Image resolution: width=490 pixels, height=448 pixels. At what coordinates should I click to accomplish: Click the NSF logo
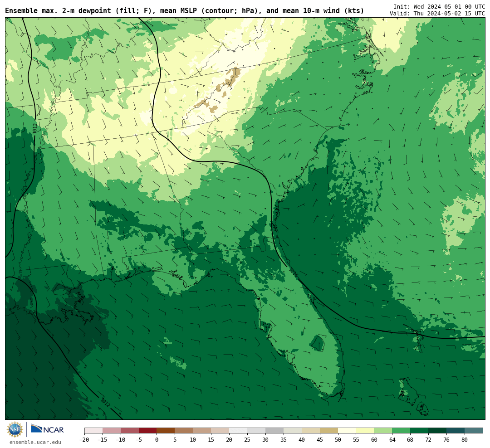15,429
